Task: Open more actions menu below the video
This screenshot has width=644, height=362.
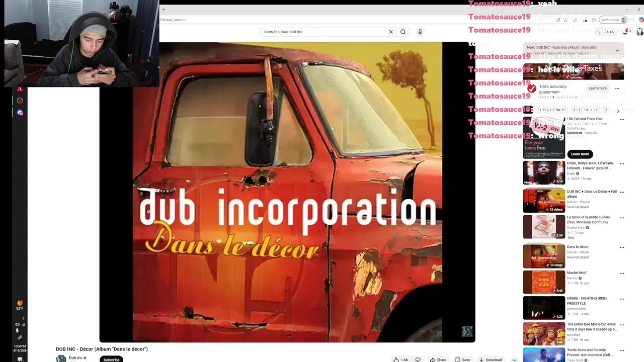Action: pos(514,359)
